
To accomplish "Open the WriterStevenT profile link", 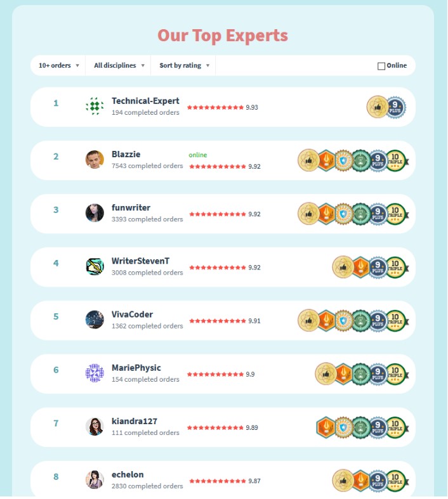I will 140,261.
